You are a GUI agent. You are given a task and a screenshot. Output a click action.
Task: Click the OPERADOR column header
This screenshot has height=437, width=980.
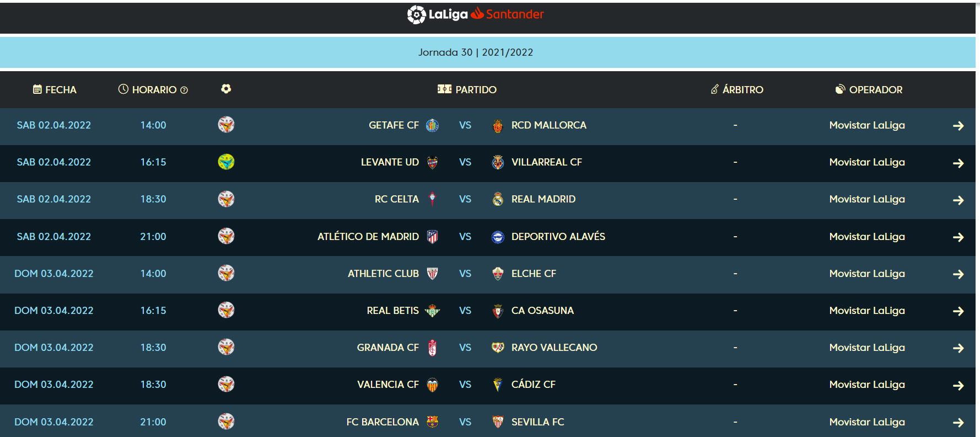click(869, 89)
